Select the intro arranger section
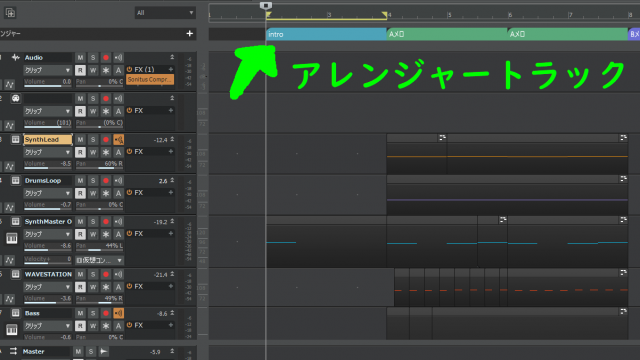This screenshot has height=360, width=640. coord(326,34)
